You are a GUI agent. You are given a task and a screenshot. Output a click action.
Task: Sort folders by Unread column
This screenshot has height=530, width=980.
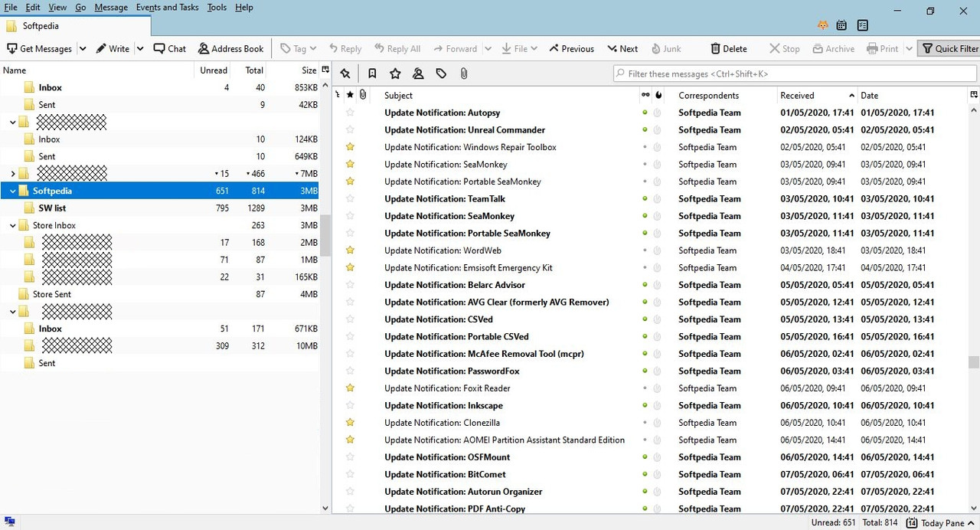pyautogui.click(x=213, y=70)
